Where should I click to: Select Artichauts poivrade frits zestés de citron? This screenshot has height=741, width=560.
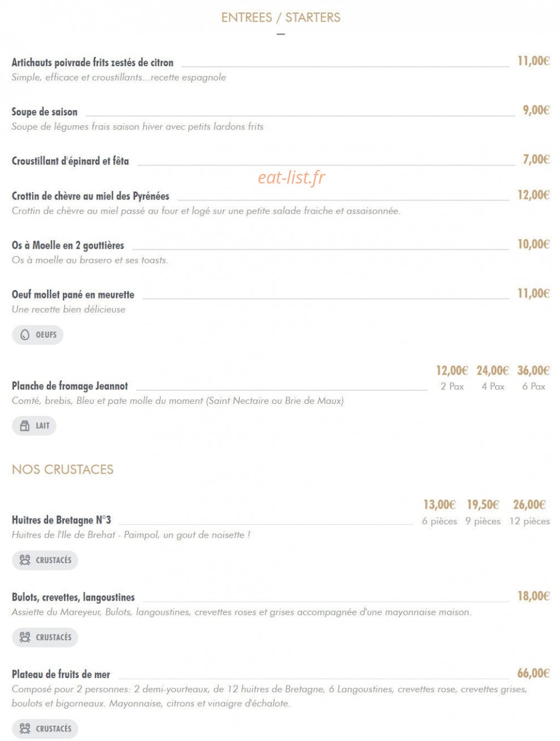pyautogui.click(x=93, y=62)
